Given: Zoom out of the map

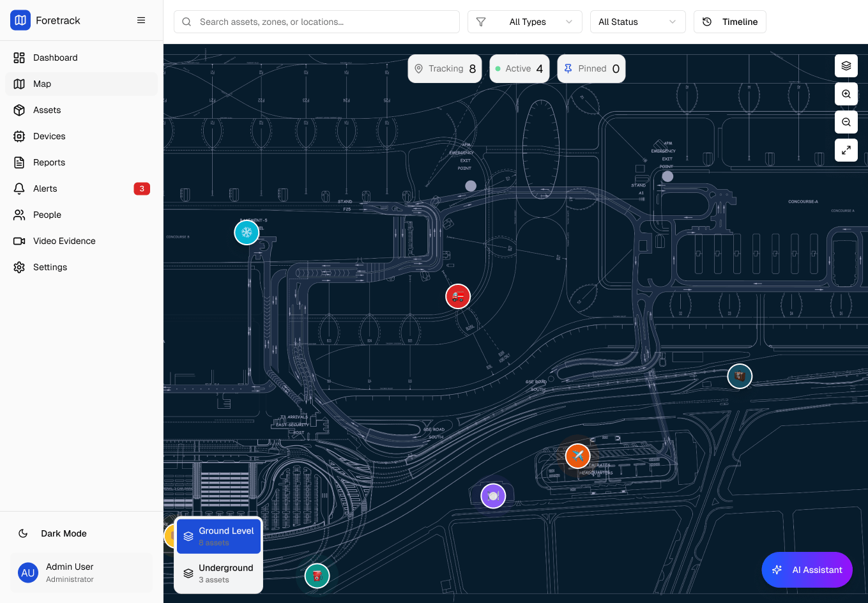Looking at the screenshot, I should click(x=846, y=122).
